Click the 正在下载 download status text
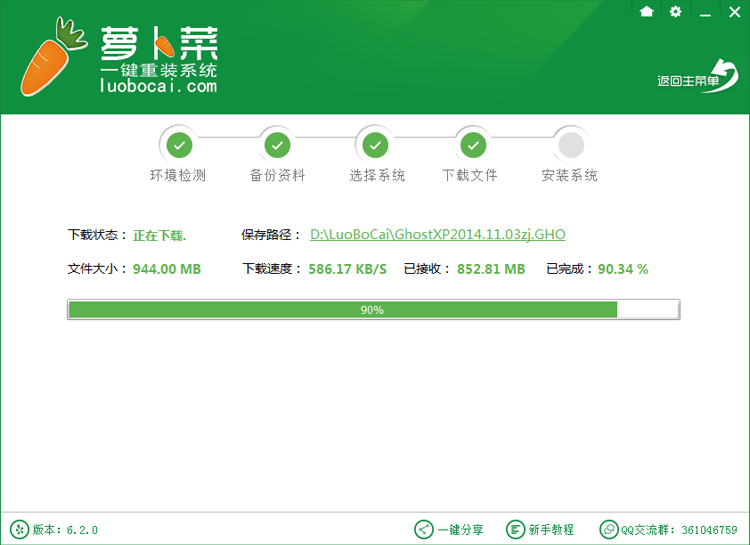Image resolution: width=750 pixels, height=545 pixels. pos(160,236)
